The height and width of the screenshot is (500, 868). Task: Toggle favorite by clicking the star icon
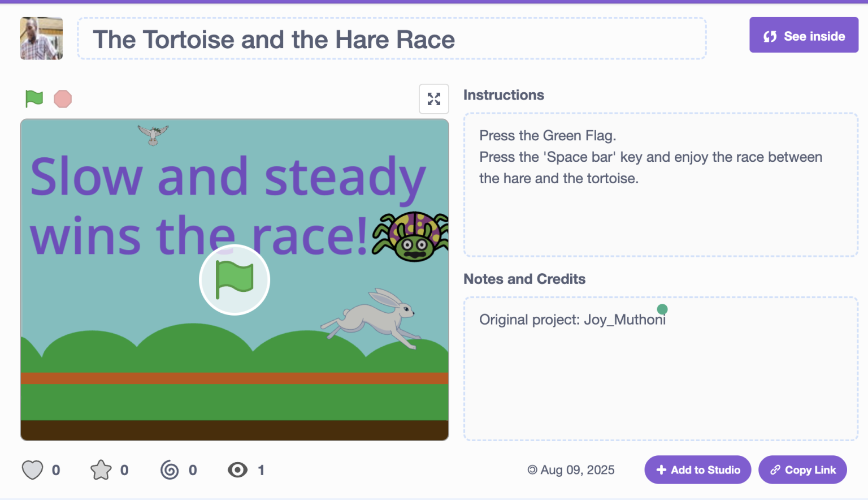coord(101,469)
